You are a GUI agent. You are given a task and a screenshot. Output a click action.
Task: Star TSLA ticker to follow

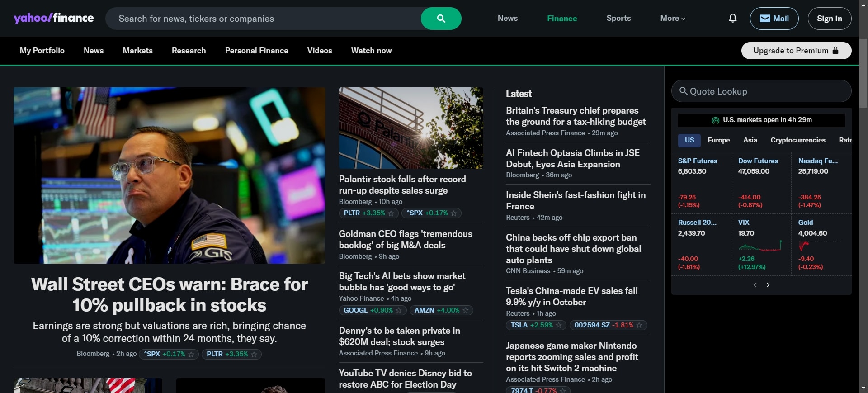coord(559,325)
